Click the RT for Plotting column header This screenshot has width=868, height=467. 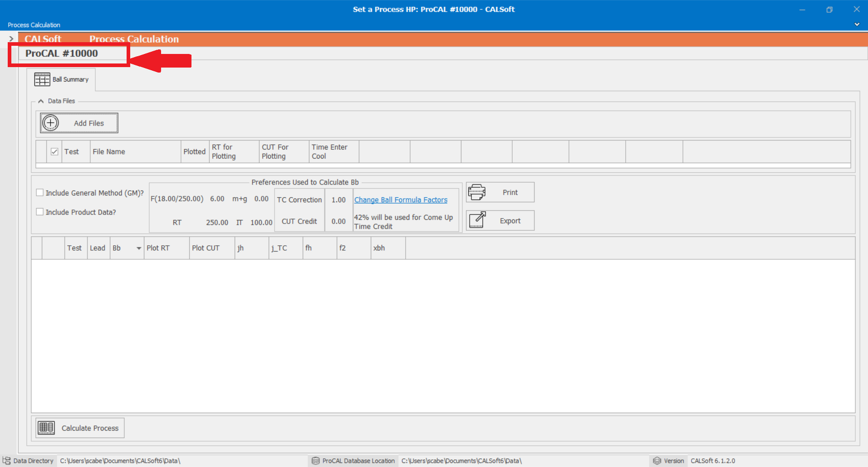pyautogui.click(x=234, y=151)
